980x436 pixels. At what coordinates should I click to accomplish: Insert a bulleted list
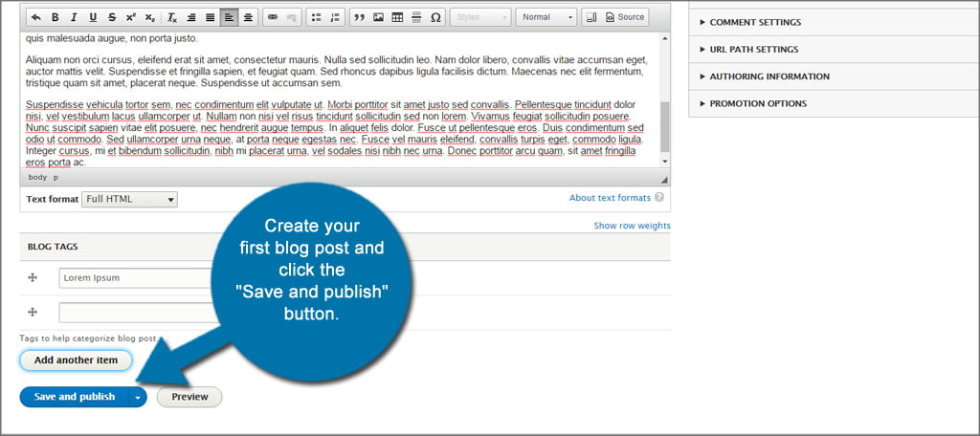point(316,17)
